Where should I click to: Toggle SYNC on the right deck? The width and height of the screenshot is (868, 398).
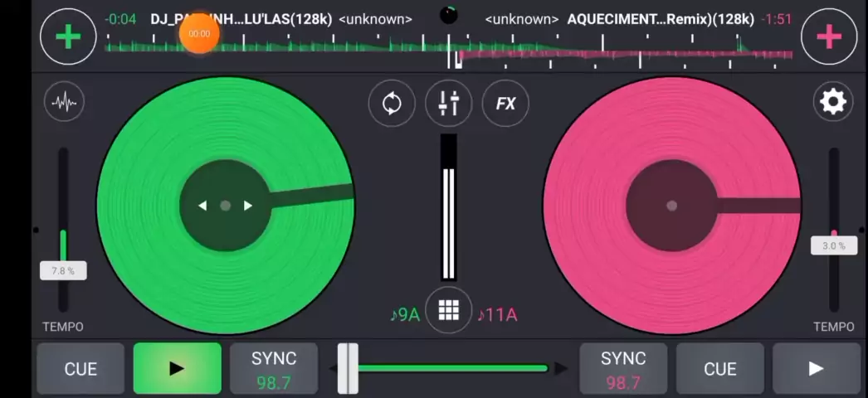623,368
